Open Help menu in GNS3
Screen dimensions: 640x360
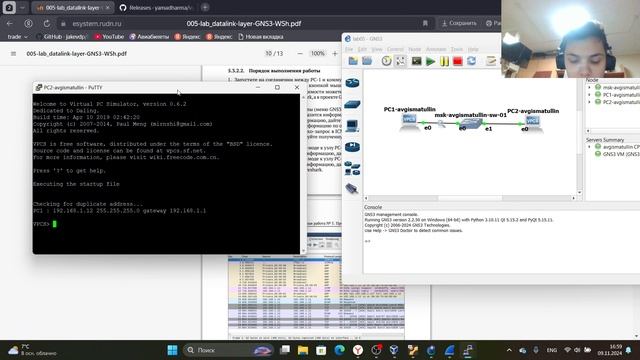coord(473,49)
